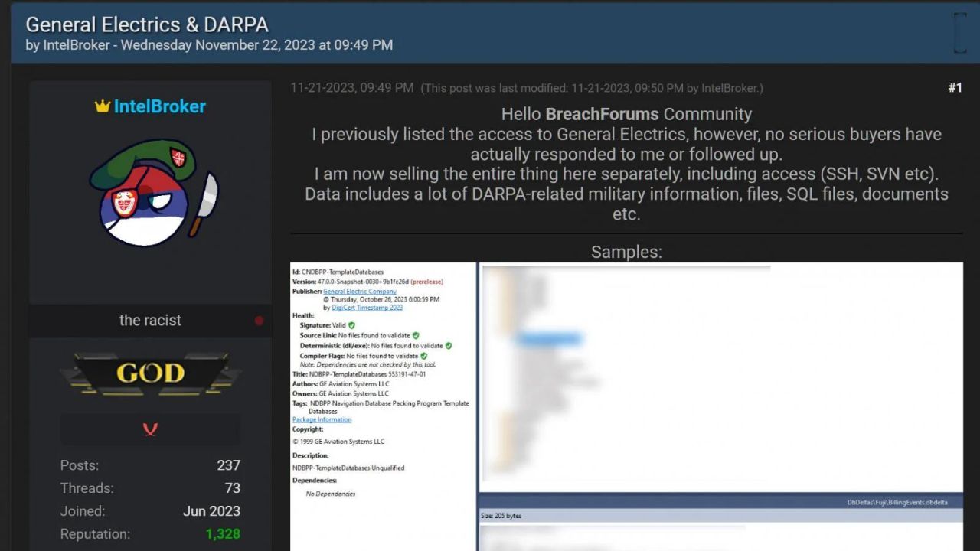Open the IntelBroker countryball avatar image
Screen dimensions: 980x551
click(154, 192)
